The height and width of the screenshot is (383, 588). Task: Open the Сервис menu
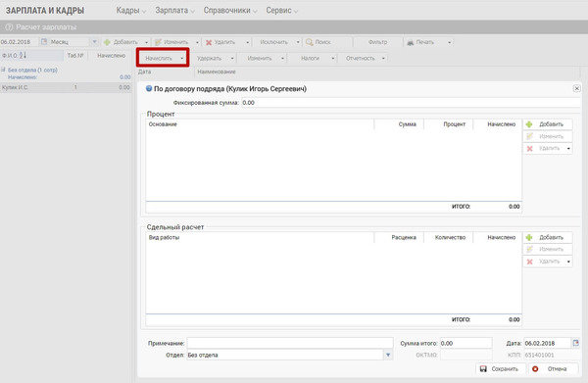[x=281, y=11]
